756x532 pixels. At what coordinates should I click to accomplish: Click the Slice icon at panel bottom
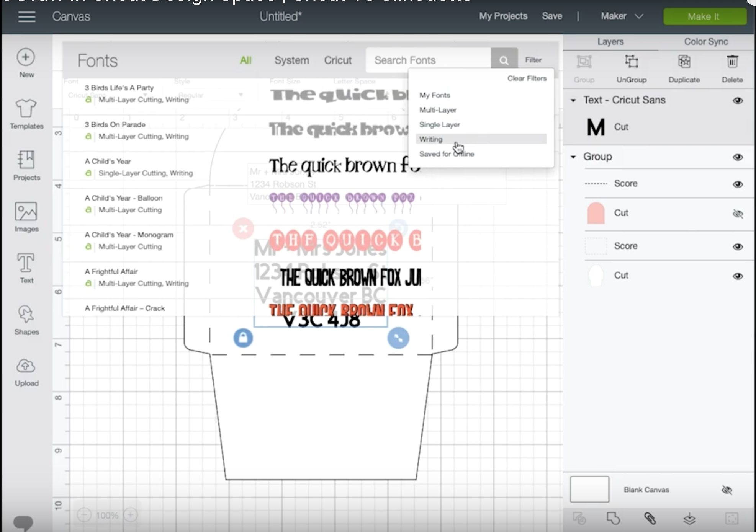coord(579,518)
